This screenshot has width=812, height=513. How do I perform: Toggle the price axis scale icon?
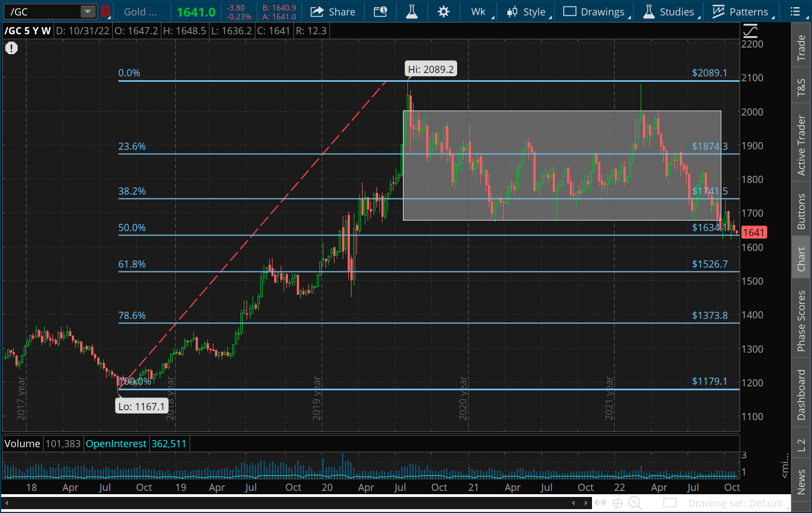pyautogui.click(x=750, y=31)
